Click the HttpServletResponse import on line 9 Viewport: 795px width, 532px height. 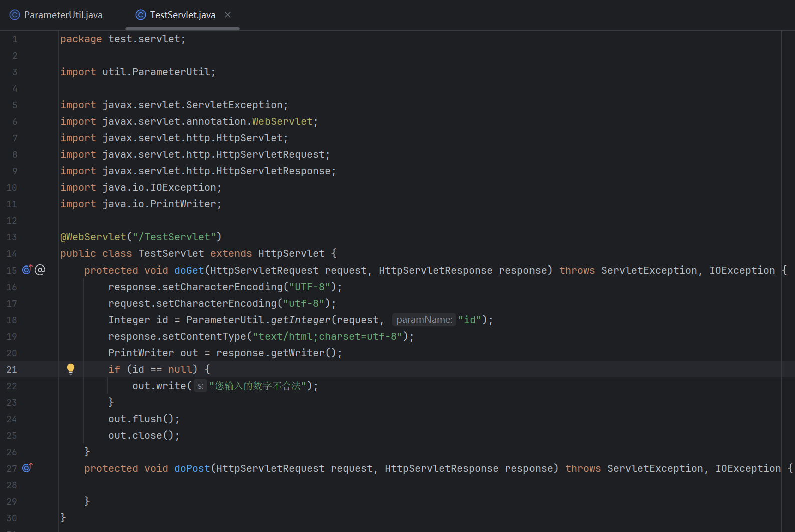[198, 171]
